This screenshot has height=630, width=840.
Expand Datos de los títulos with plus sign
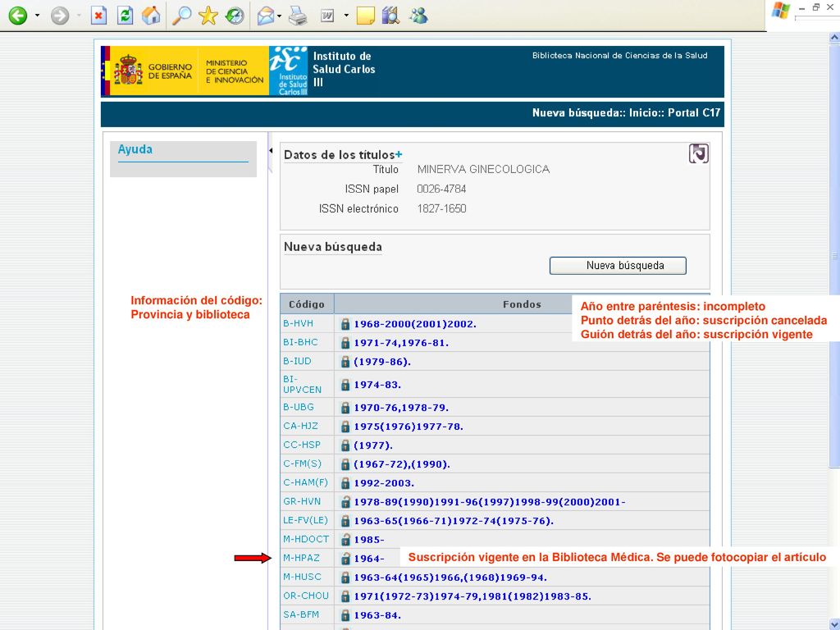(399, 155)
